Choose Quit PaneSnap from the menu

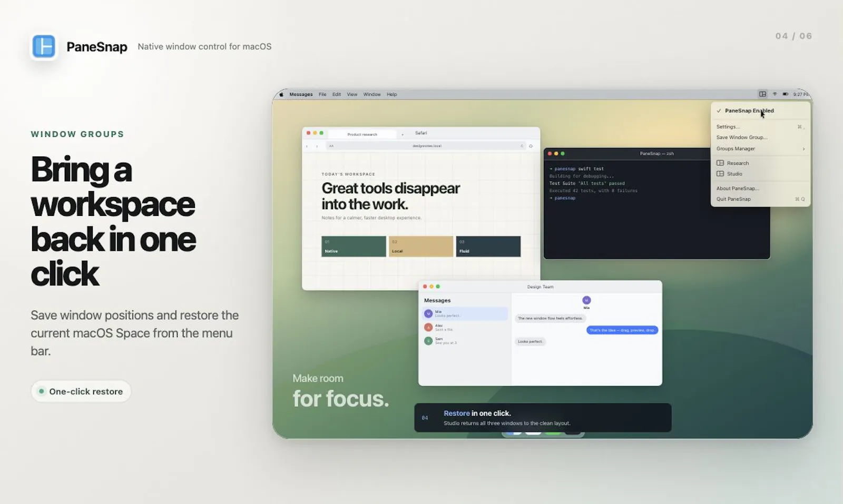[x=760, y=199]
